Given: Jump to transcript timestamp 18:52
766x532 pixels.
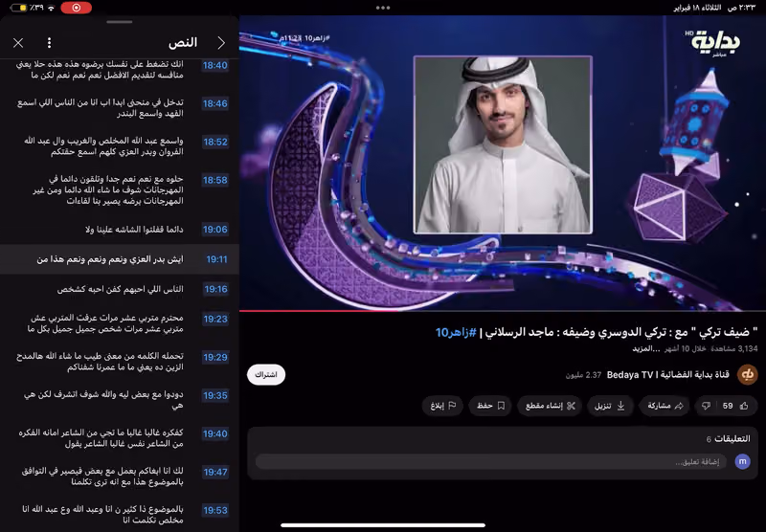Looking at the screenshot, I should click(214, 142).
